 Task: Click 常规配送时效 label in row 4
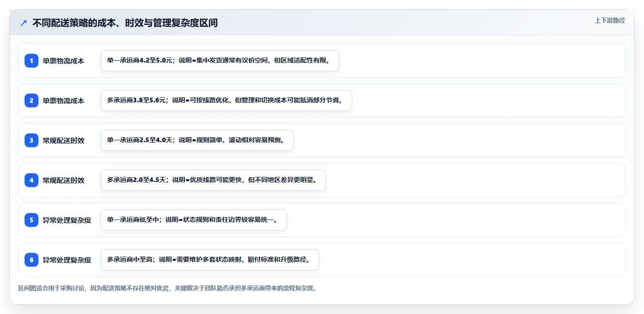[x=63, y=180]
